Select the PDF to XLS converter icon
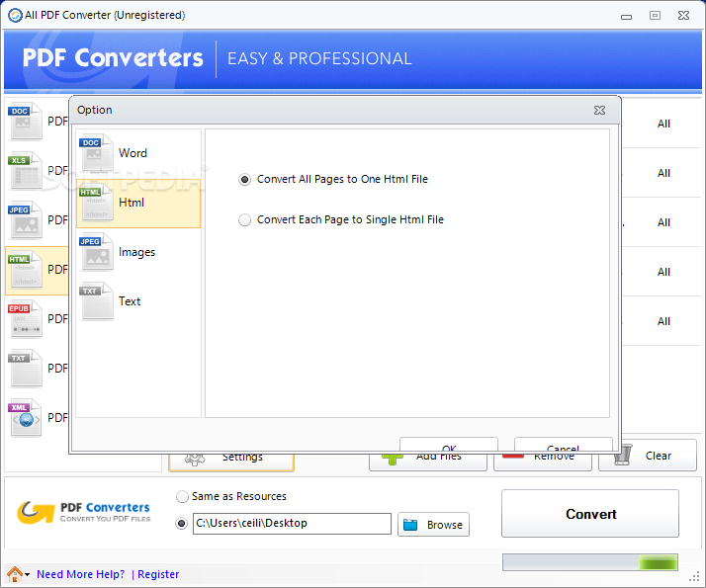Screen dimensions: 706x588 26,171
